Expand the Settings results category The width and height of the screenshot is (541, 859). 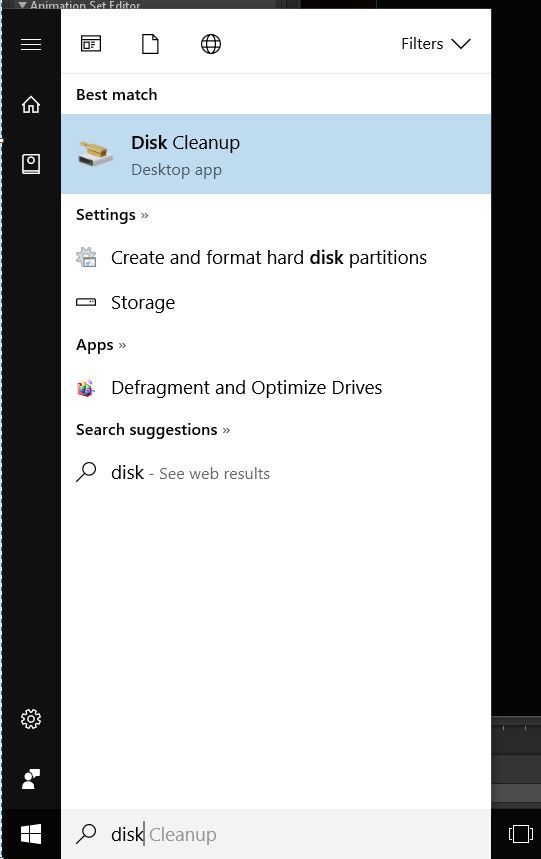(x=112, y=215)
